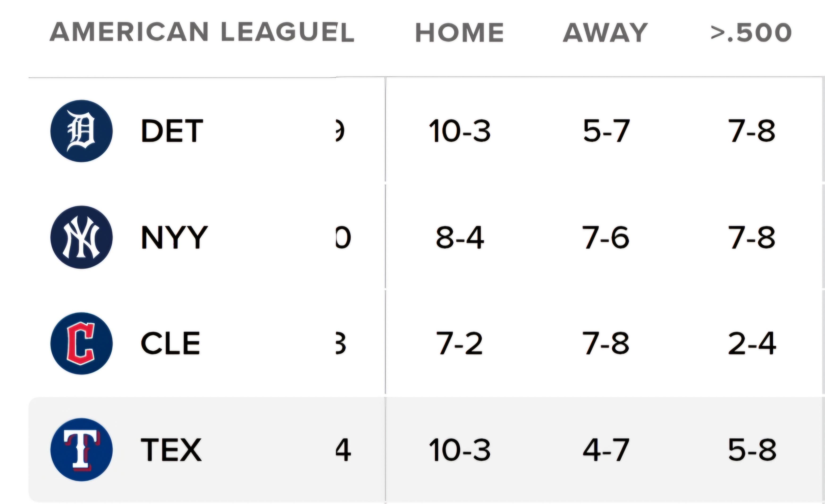
Task: Click the Cleveland Guardians logo
Action: [81, 343]
